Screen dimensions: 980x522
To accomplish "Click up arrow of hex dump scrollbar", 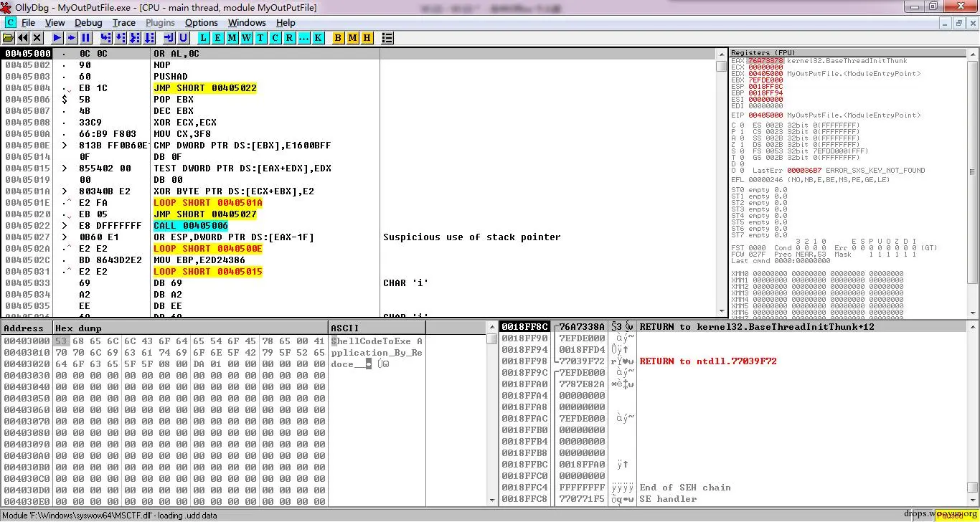I will pyautogui.click(x=491, y=328).
